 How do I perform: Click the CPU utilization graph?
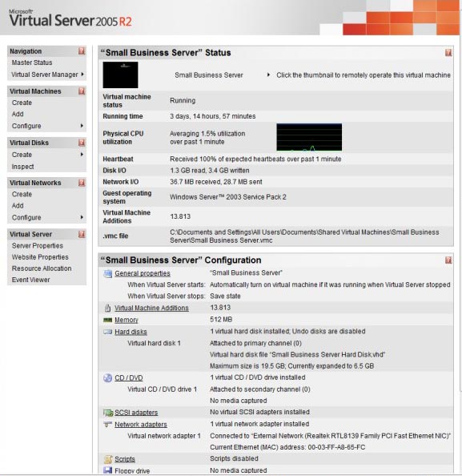[309, 137]
